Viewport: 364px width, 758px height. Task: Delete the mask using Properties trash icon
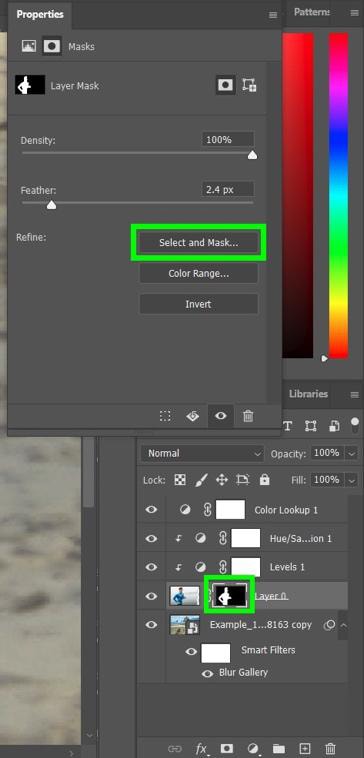248,416
